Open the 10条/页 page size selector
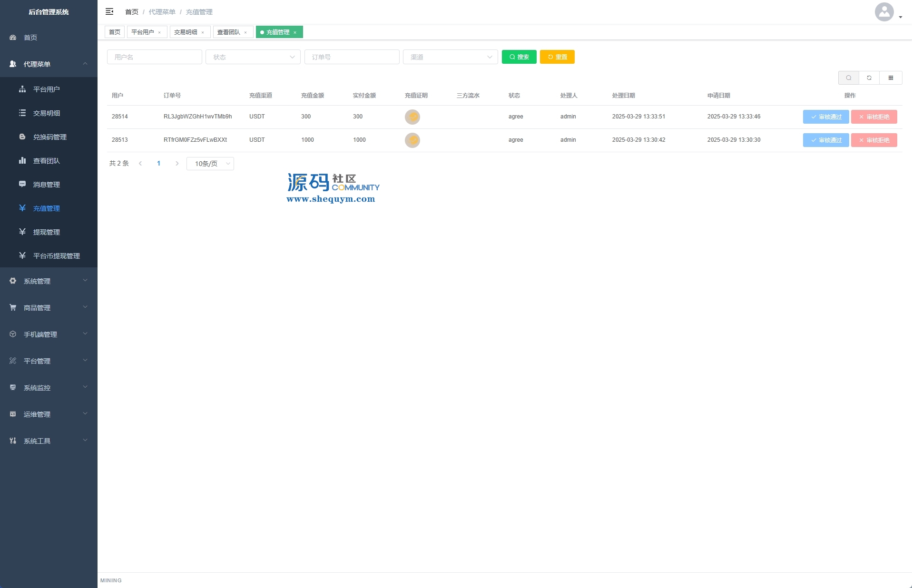Image resolution: width=912 pixels, height=588 pixels. (x=210, y=164)
